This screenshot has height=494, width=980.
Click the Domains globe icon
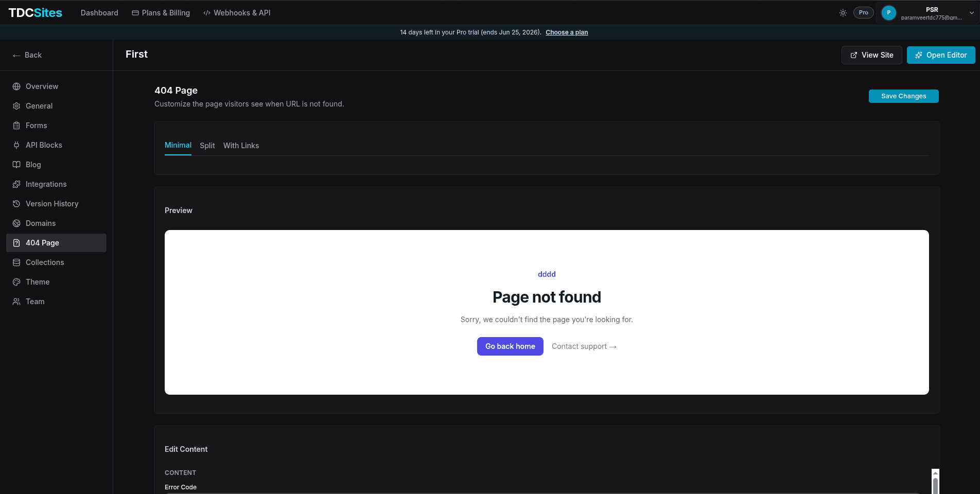tap(16, 223)
